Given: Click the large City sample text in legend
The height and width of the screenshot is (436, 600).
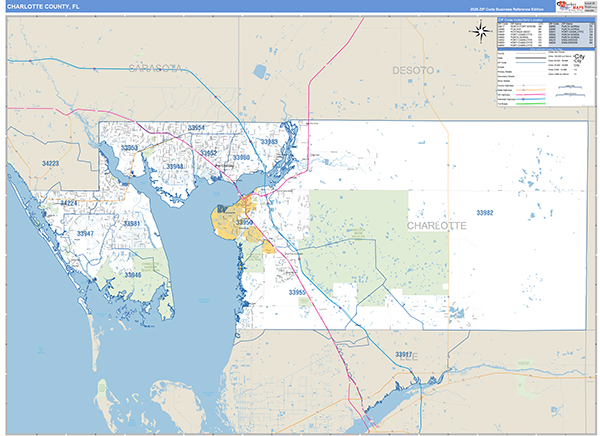Looking at the screenshot, I should pos(579,57).
